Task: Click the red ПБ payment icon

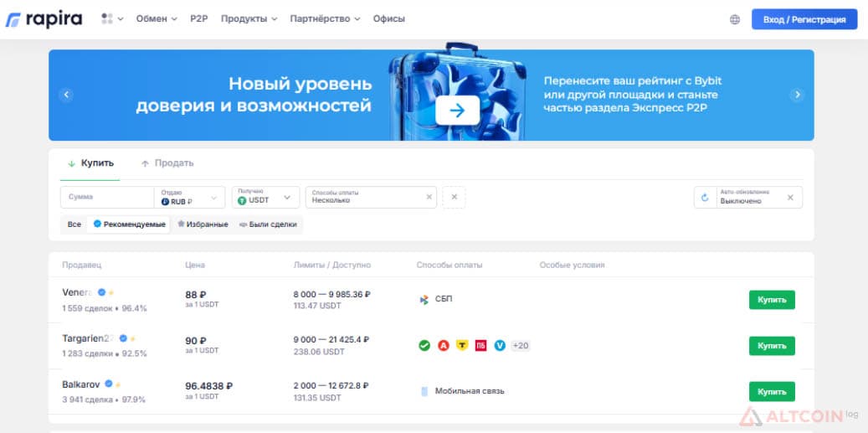Action: 481,346
